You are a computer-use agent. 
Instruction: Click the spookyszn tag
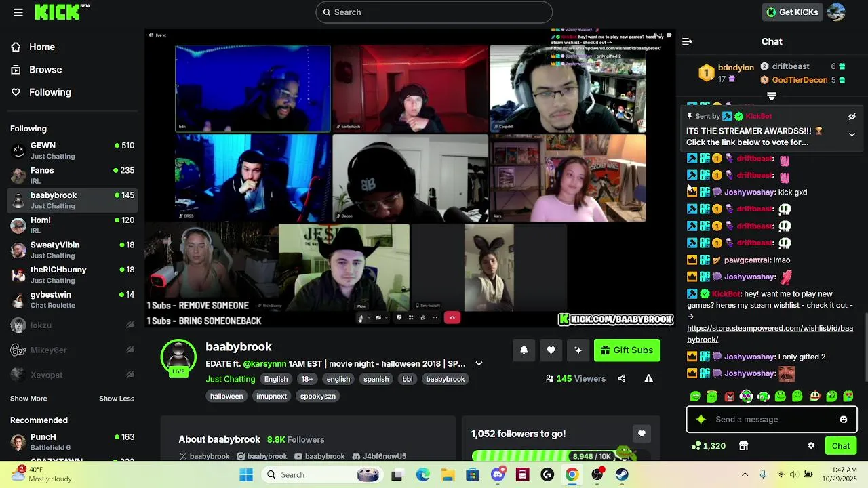click(x=318, y=396)
